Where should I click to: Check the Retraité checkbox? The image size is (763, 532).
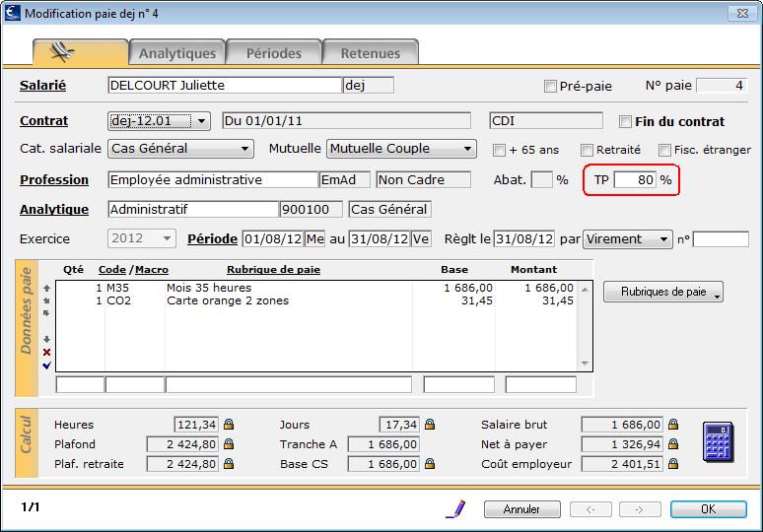point(587,150)
